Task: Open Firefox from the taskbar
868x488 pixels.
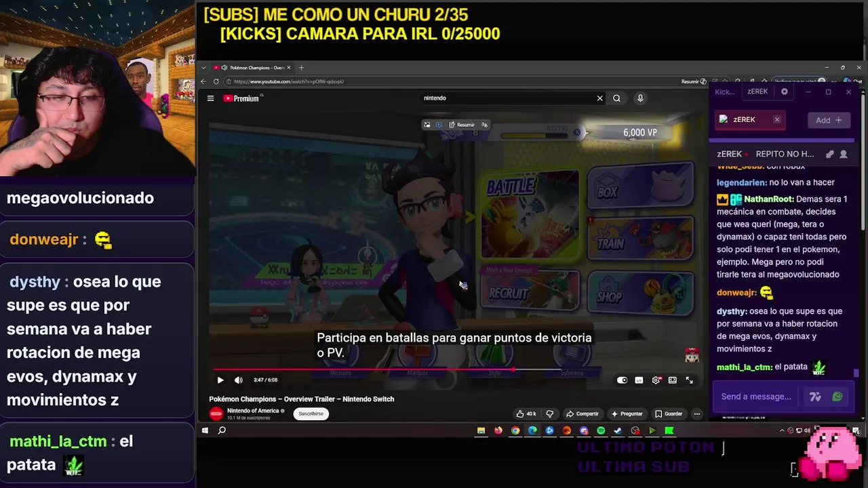Action: (x=498, y=430)
